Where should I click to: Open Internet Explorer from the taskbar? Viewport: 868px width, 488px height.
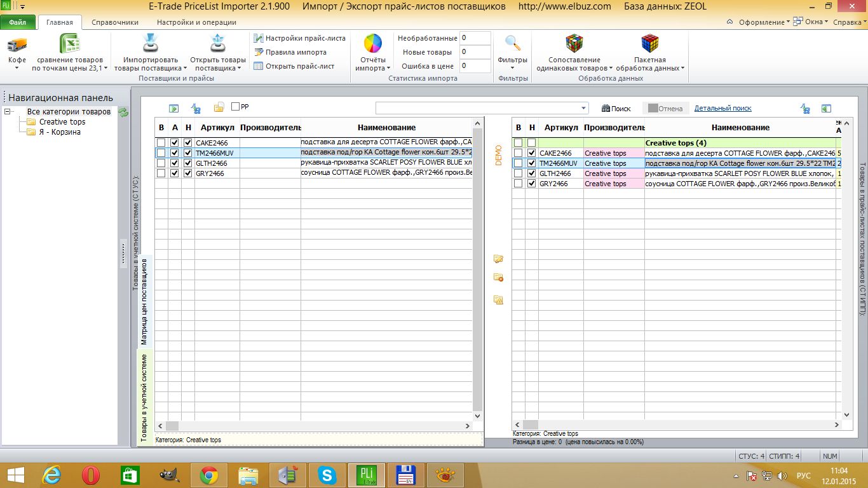(x=51, y=475)
